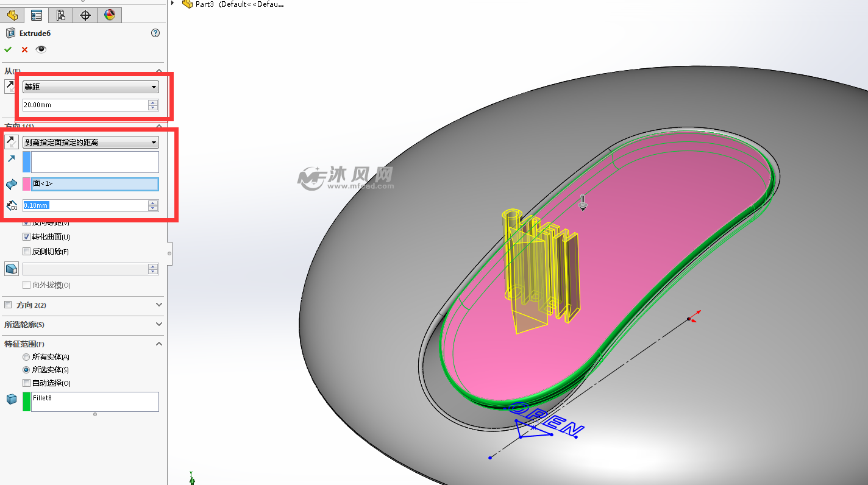Open the FeatureManager design tree tab

12,15
